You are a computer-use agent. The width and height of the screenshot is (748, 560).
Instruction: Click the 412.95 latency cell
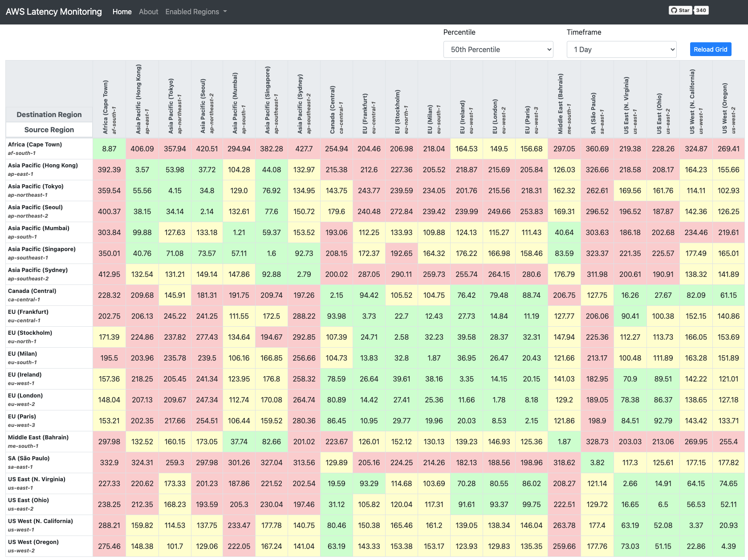(110, 274)
